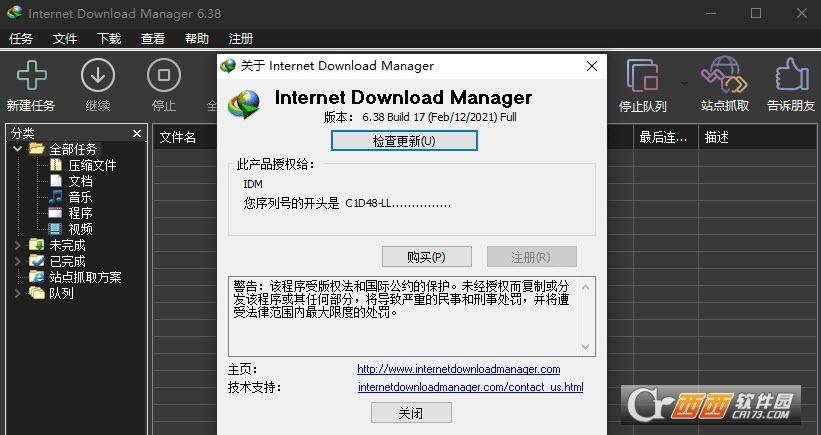
Task: Open the 注册 menu
Action: point(241,39)
